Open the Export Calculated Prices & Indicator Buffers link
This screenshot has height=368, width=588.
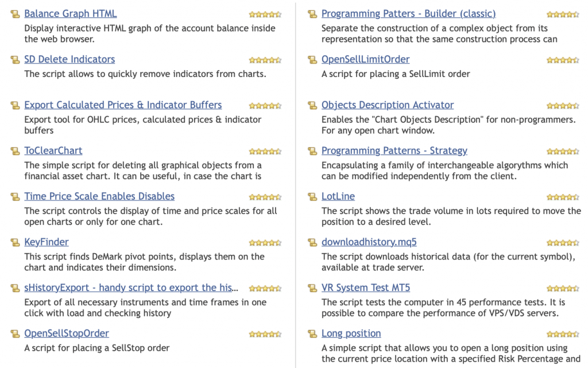[123, 105]
